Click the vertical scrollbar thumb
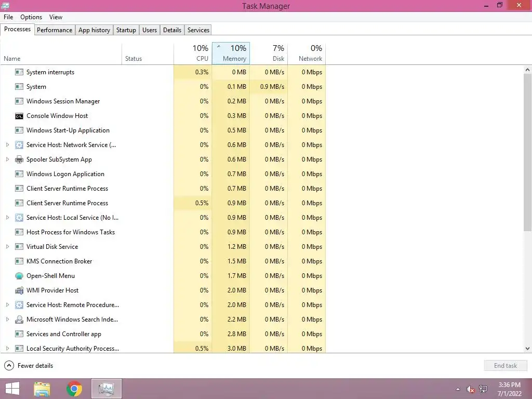This screenshot has height=399, width=532. pyautogui.click(x=527, y=153)
